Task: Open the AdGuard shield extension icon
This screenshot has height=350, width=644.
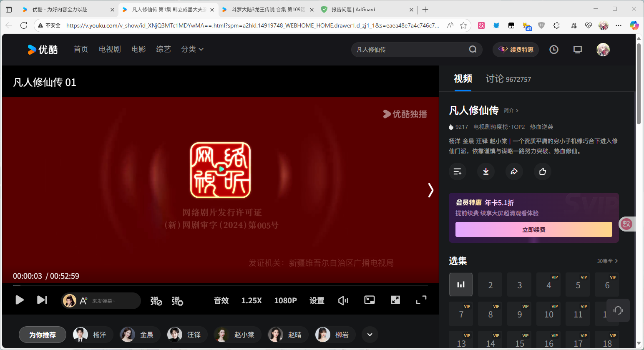Action: tap(541, 25)
